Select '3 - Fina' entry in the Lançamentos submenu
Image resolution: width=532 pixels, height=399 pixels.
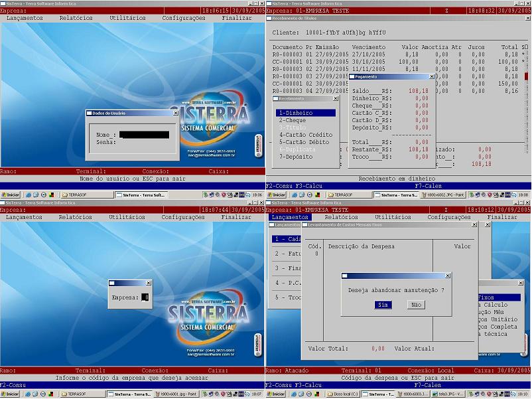click(287, 268)
